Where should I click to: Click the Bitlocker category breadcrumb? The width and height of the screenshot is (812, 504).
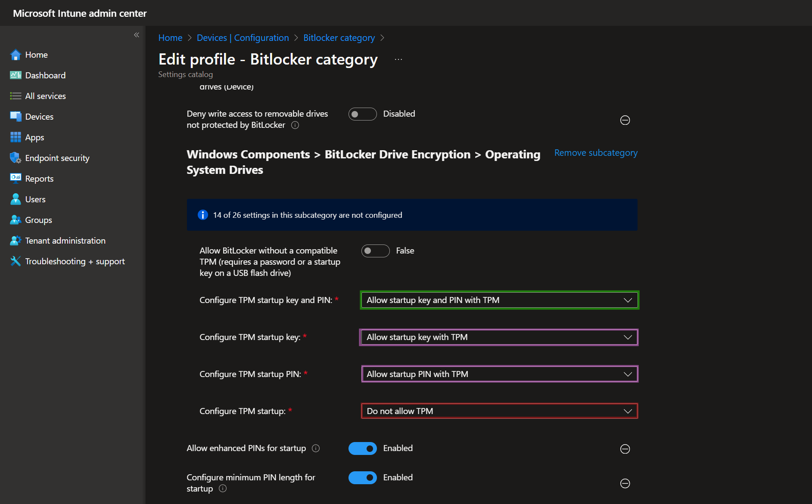pos(339,38)
